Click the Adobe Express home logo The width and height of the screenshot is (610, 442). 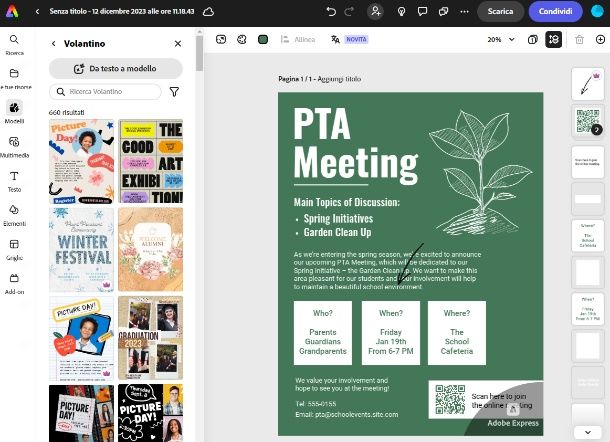12,11
